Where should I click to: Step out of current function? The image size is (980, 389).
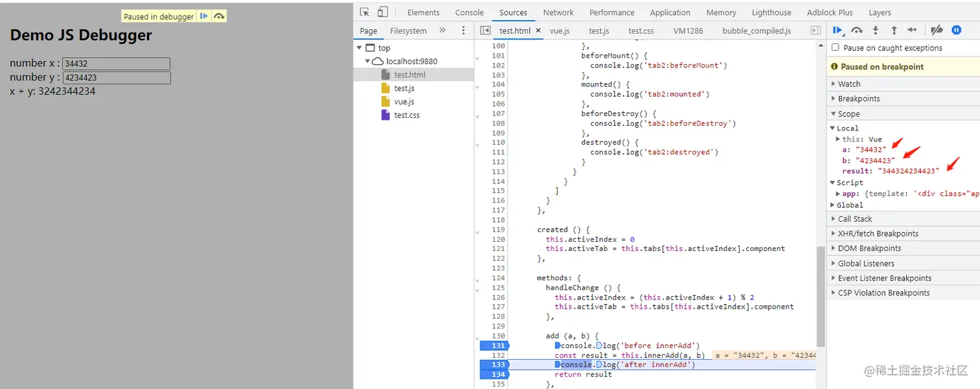tap(894, 30)
